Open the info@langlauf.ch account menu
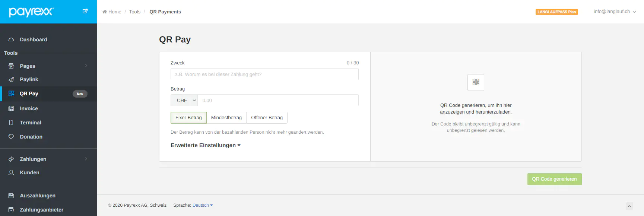The height and width of the screenshot is (216, 644). (x=615, y=12)
